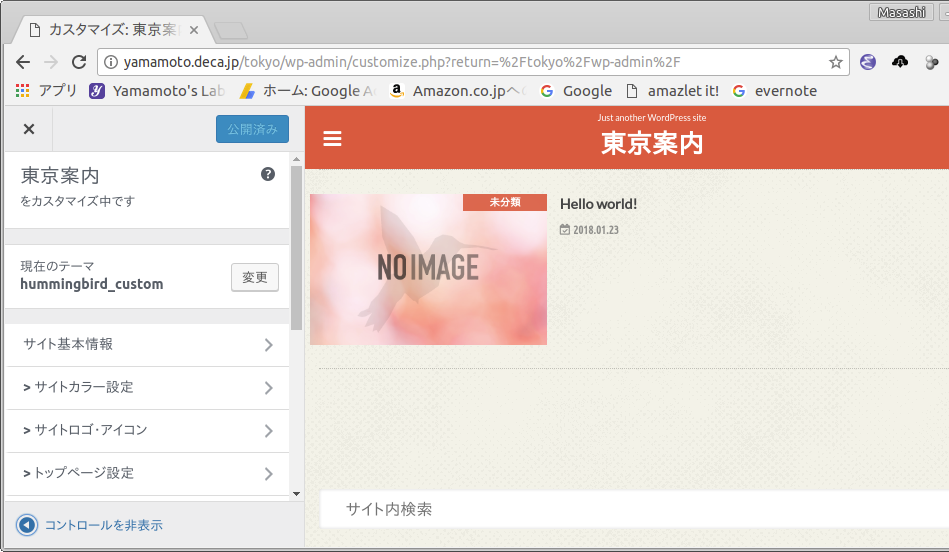Open the cloud download extension icon
949x552 pixels.
click(x=900, y=62)
